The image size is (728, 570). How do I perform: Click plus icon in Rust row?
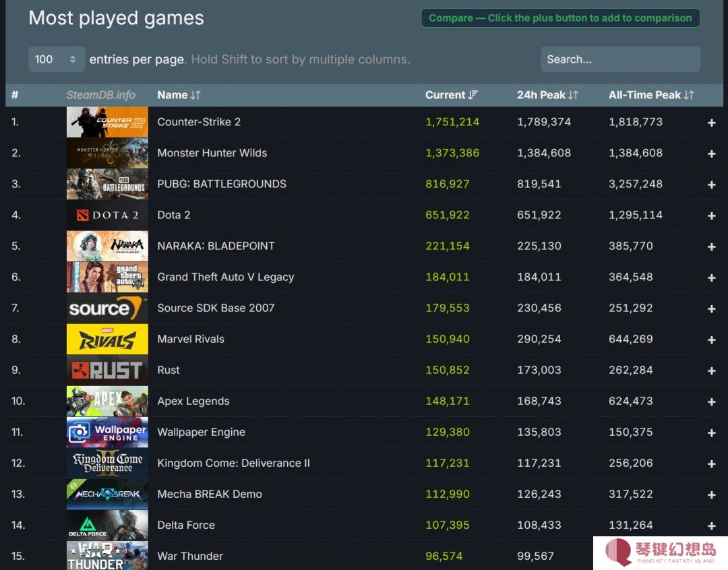coord(711,371)
